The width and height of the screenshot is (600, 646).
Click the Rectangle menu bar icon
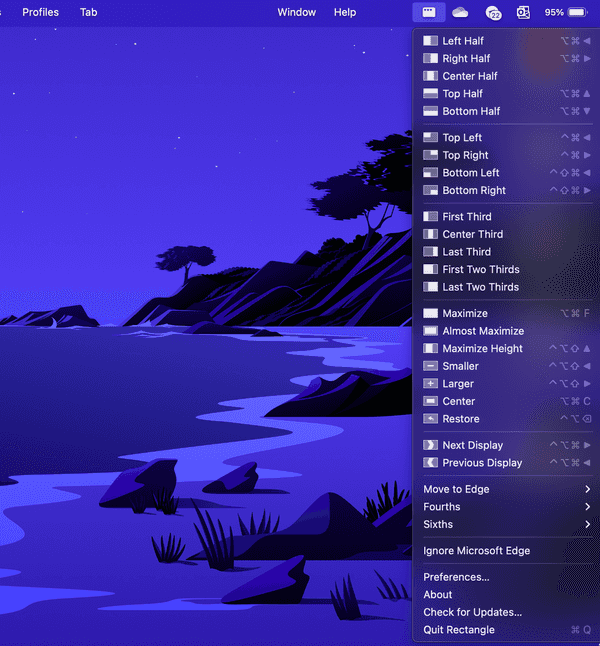(429, 12)
